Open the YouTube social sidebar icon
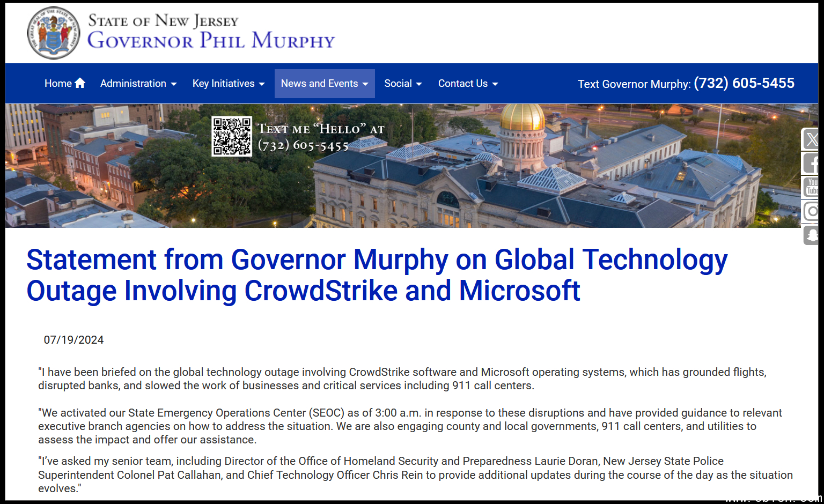 [x=811, y=187]
